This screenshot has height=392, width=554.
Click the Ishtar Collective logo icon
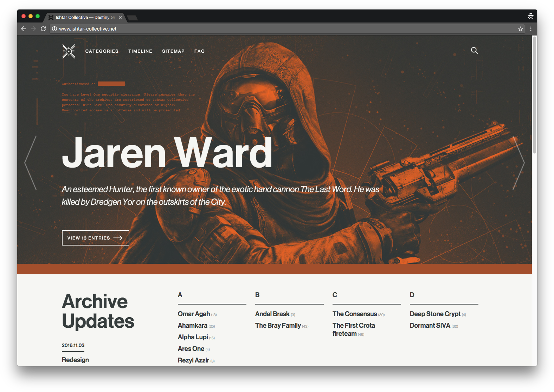69,51
